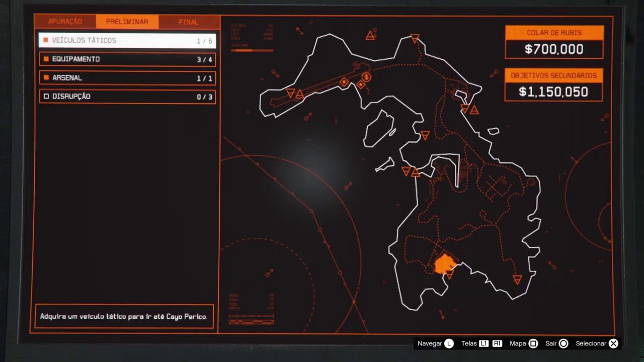Click the circle button icon beside Sair

coord(563,343)
